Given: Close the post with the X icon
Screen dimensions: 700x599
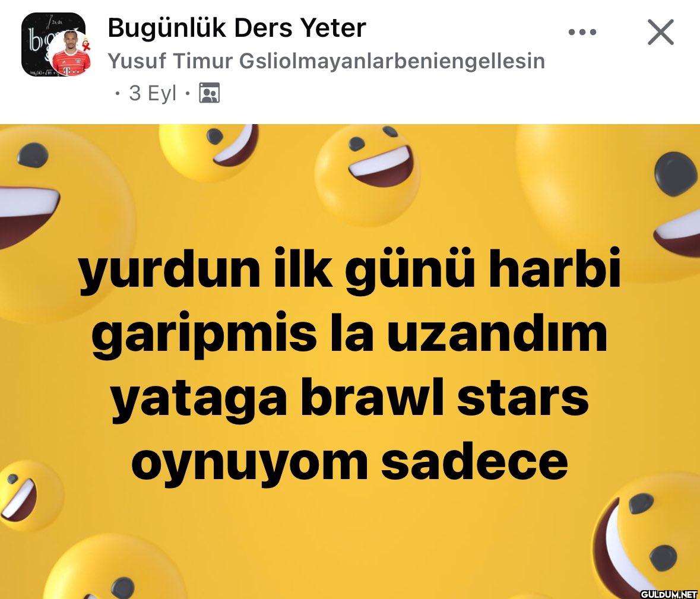Looking at the screenshot, I should 660,32.
